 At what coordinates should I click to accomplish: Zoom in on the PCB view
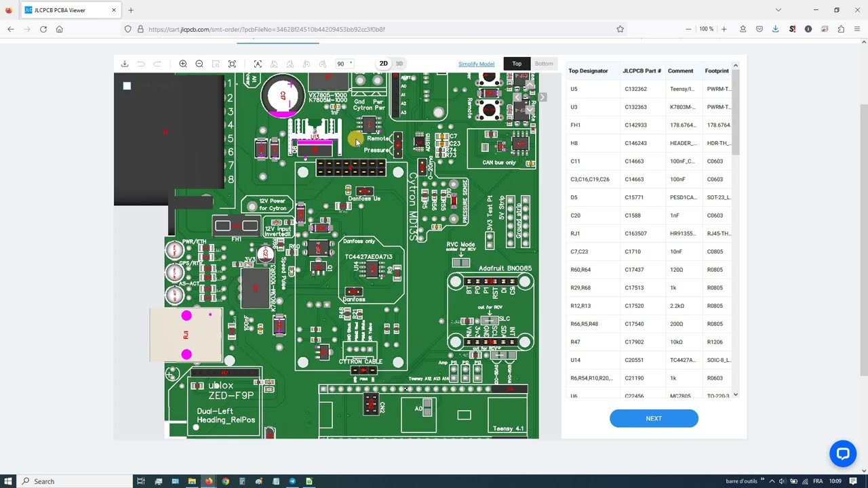pyautogui.click(x=183, y=64)
